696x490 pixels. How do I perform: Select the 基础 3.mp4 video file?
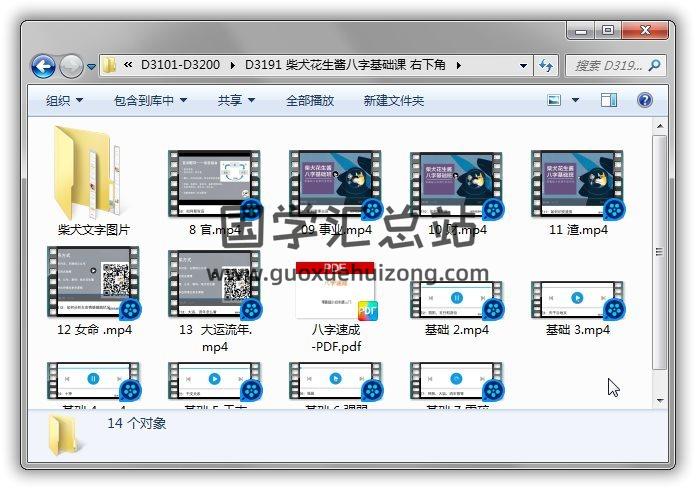click(x=578, y=308)
